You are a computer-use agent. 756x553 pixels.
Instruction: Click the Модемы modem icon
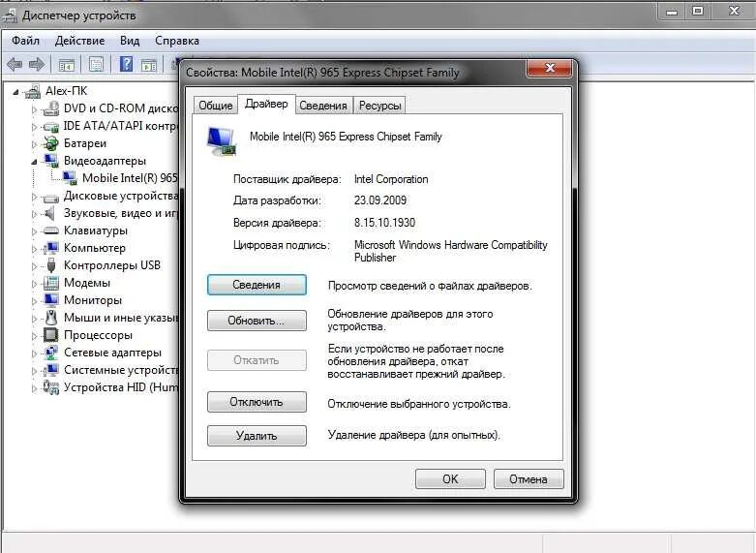[50, 283]
